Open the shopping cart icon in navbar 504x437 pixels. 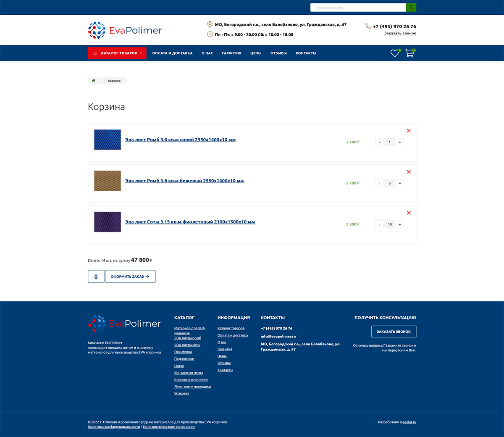point(410,53)
